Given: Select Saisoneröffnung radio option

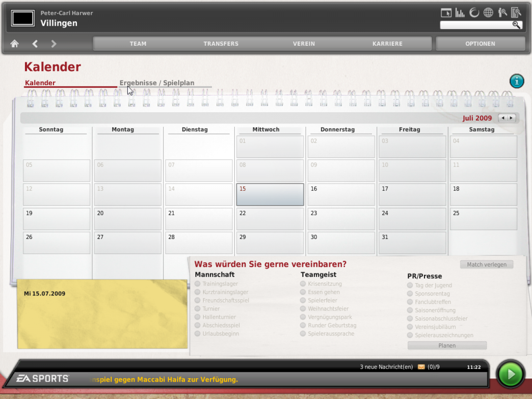Looking at the screenshot, I should click(410, 310).
